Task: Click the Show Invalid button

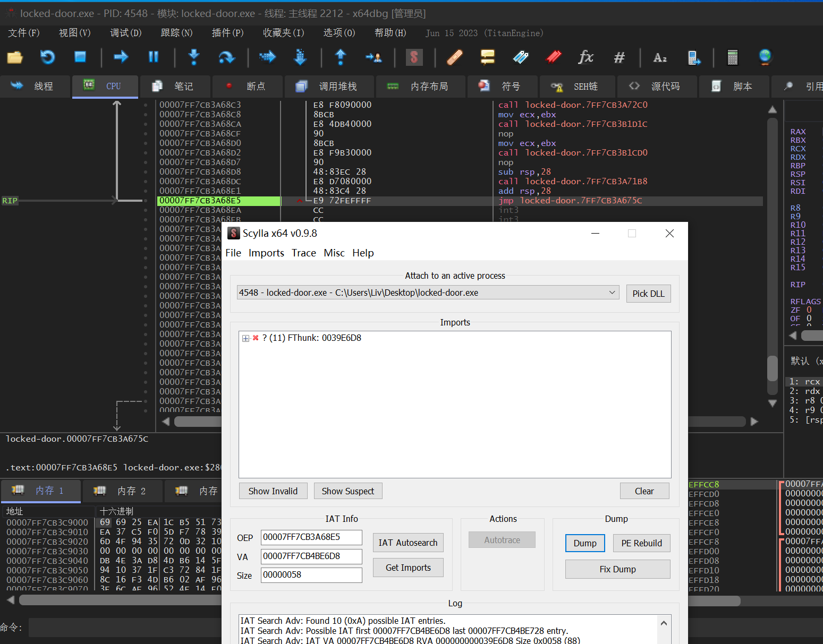Action: click(x=273, y=491)
